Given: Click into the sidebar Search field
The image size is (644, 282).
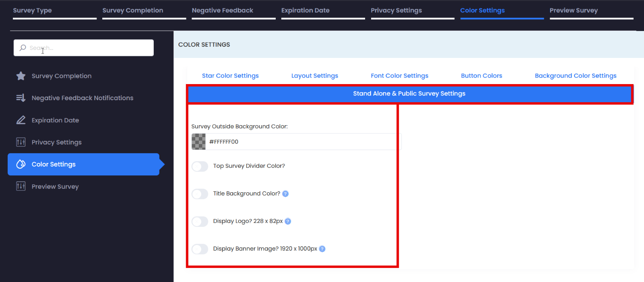Looking at the screenshot, I should point(84,48).
